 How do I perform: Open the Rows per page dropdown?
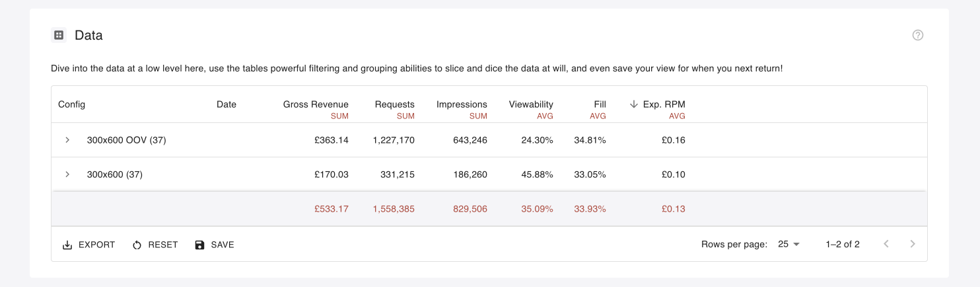788,244
